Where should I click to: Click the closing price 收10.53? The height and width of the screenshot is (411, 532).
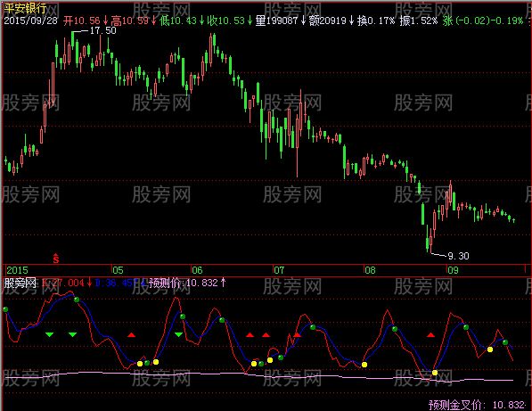tap(226, 21)
